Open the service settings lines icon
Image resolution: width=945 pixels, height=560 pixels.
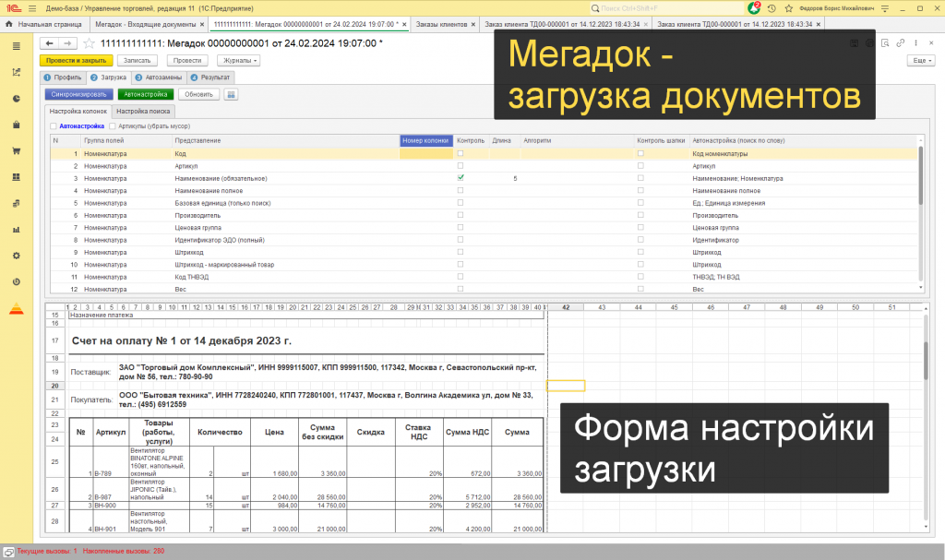[x=885, y=8]
